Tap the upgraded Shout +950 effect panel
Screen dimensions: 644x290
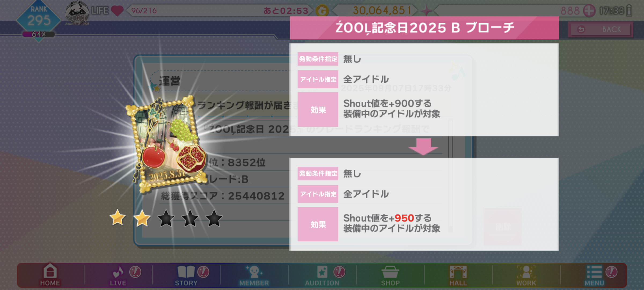coord(424,204)
